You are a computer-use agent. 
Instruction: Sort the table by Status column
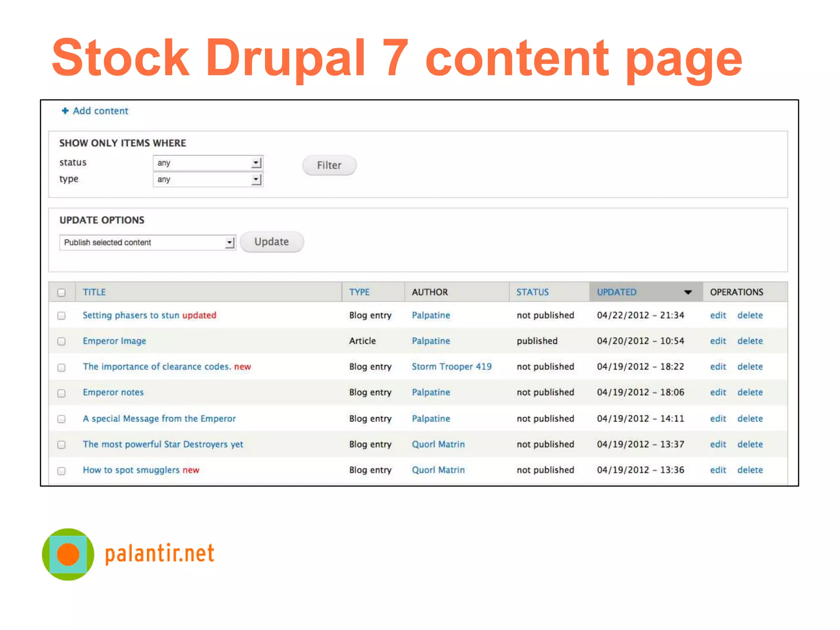click(532, 292)
